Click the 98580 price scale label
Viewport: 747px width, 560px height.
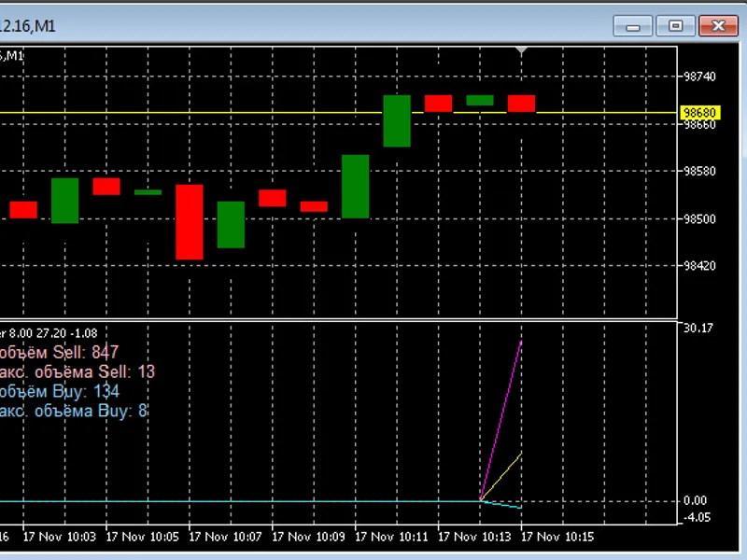[x=699, y=171]
